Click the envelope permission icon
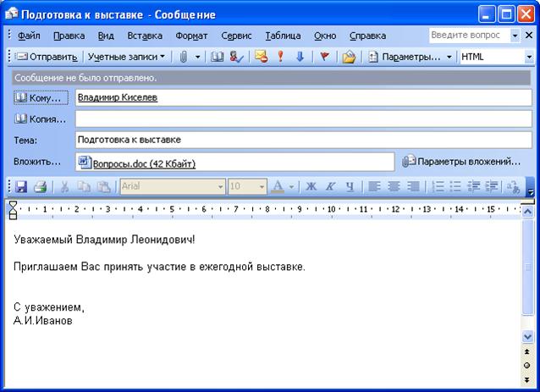 point(261,57)
